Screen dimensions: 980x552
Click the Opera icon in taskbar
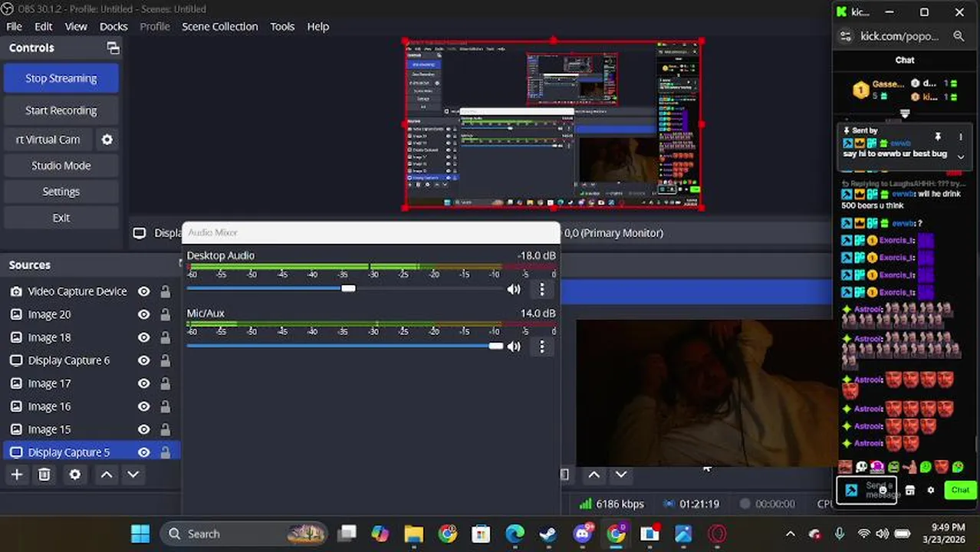[x=717, y=534]
